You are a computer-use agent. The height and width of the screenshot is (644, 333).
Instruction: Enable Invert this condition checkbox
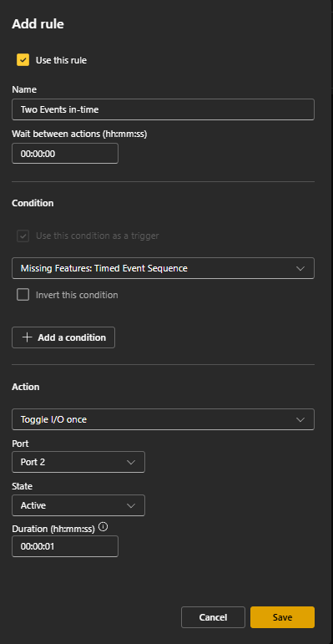pos(23,295)
